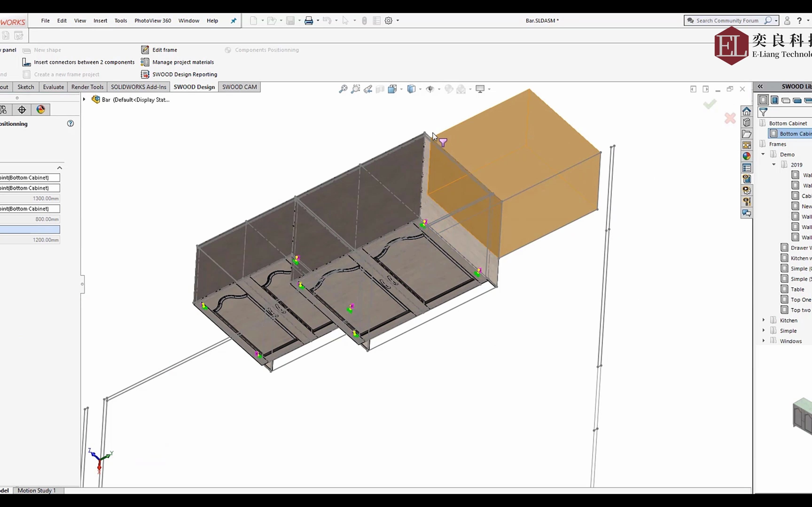This screenshot has height=507, width=812.
Task: Click the Create New Frame Project button
Action: click(x=66, y=74)
